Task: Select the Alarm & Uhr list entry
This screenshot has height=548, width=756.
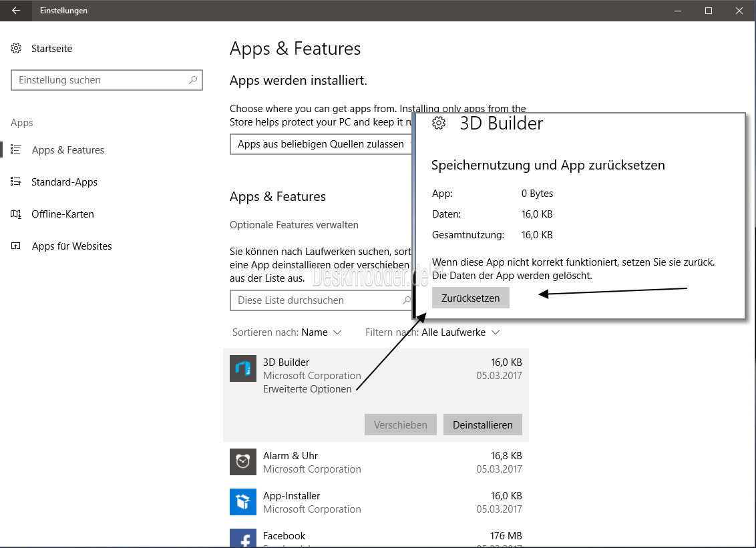Action: pyautogui.click(x=375, y=462)
